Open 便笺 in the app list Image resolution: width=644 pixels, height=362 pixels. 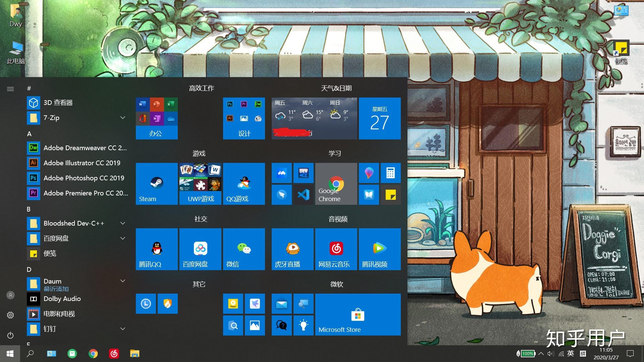pyautogui.click(x=78, y=253)
